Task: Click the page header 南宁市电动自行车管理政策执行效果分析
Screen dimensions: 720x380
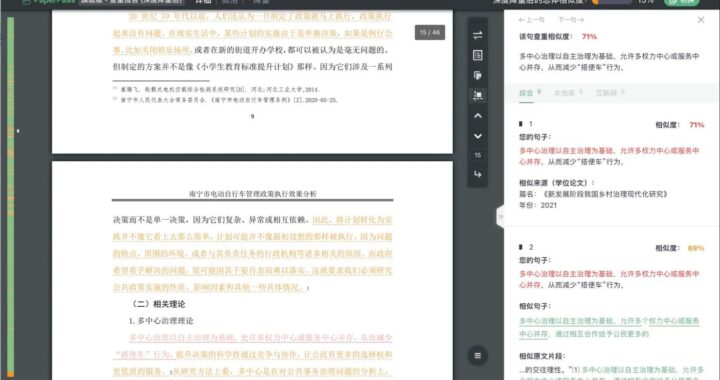Action: [x=253, y=194]
